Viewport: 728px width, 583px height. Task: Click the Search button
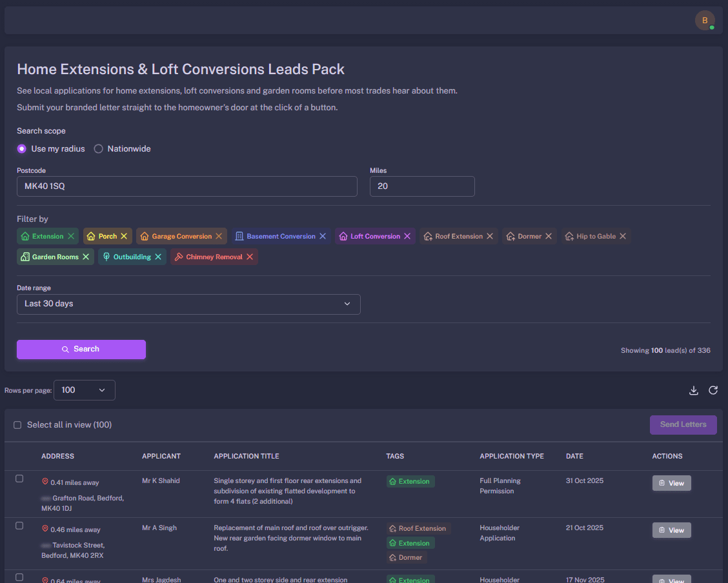pos(81,350)
